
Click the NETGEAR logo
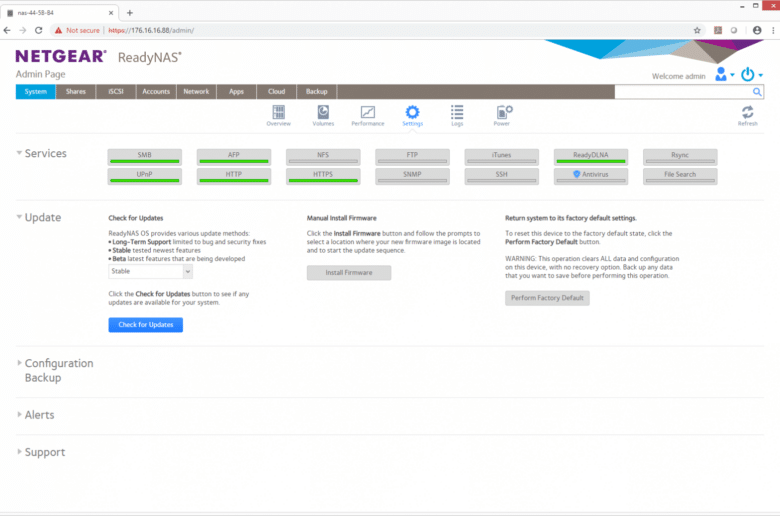pos(61,56)
